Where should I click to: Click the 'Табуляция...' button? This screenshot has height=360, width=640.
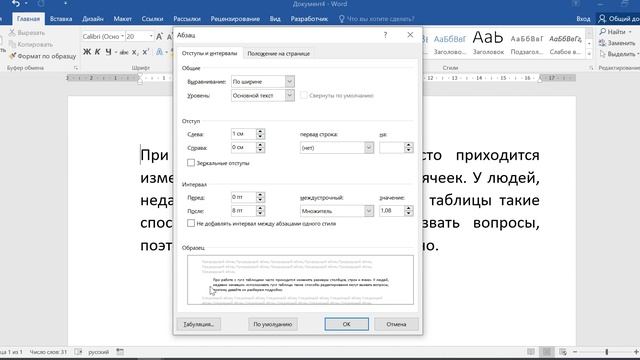click(199, 324)
